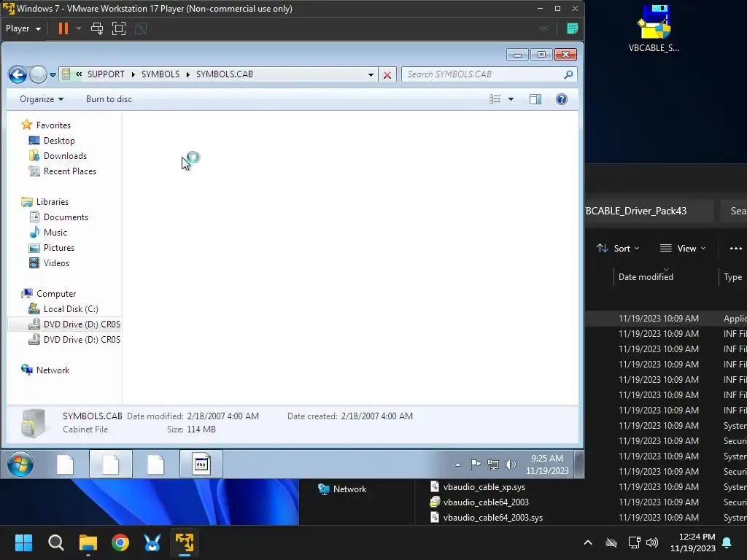Click the Windows 7 tray network icon

tap(493, 464)
